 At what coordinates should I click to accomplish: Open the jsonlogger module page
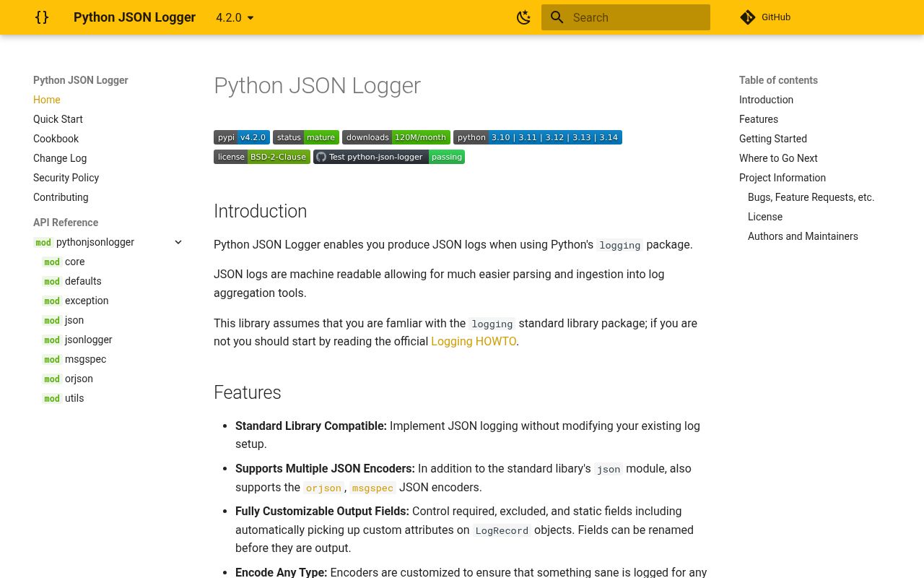[x=77, y=340]
